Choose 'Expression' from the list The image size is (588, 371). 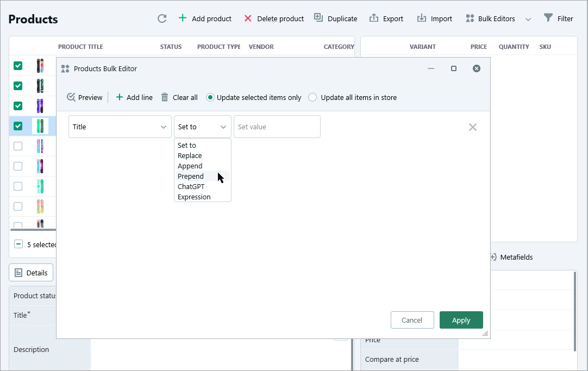click(194, 197)
